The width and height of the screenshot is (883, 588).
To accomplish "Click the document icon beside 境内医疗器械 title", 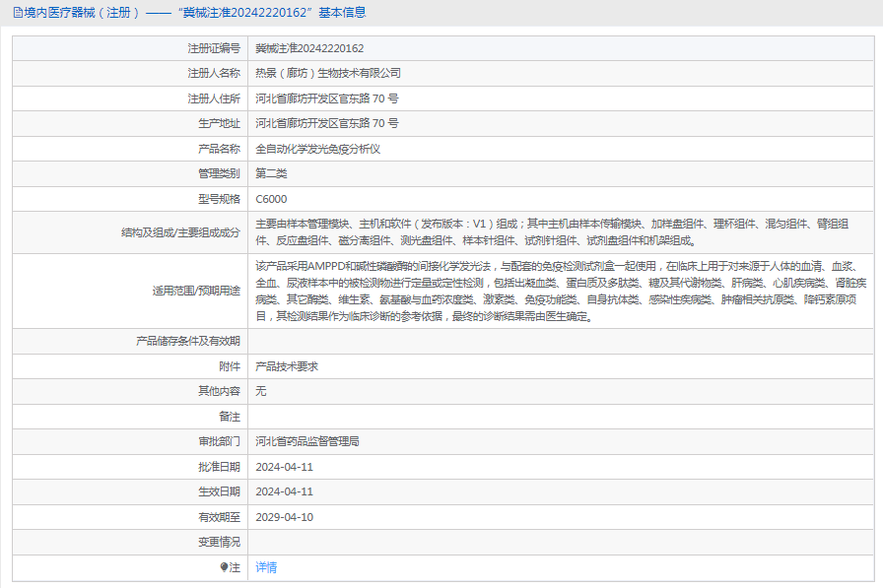I will pyautogui.click(x=18, y=13).
